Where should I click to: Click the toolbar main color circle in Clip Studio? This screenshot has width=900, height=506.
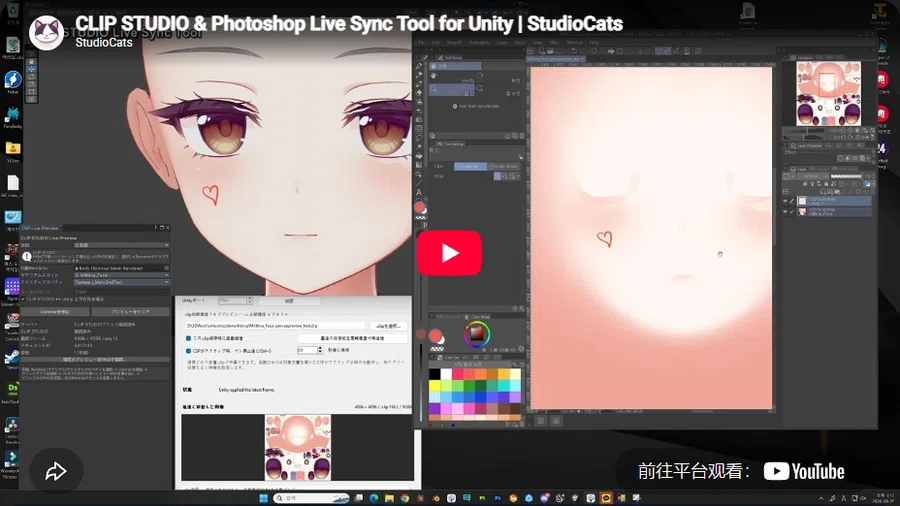point(420,208)
